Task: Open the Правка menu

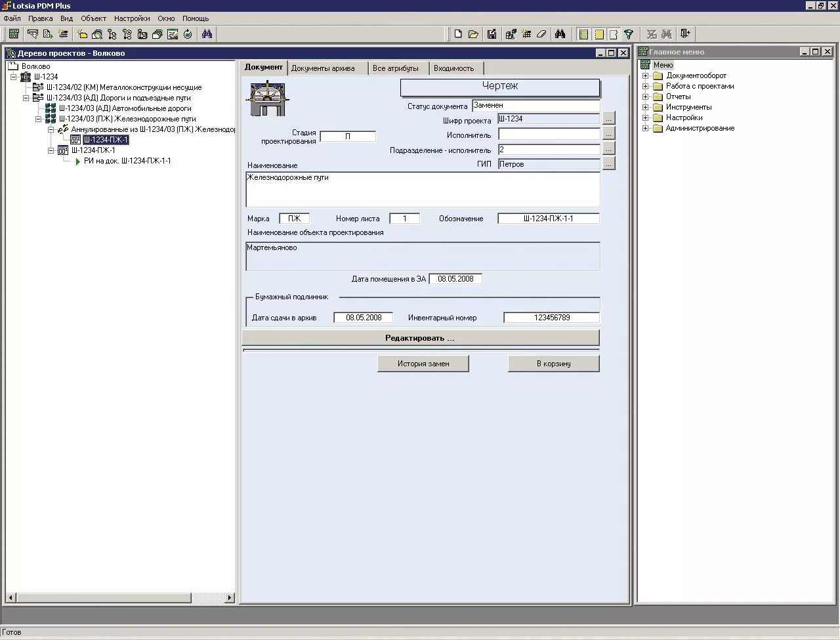Action: (40, 18)
